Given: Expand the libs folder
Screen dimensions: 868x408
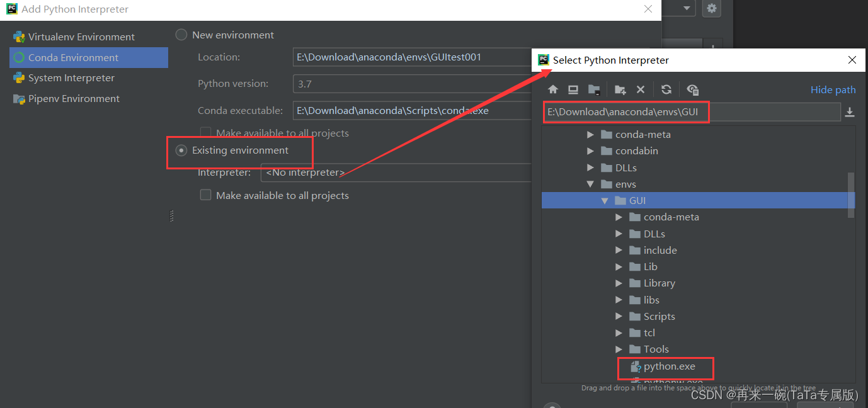Looking at the screenshot, I should 619,300.
